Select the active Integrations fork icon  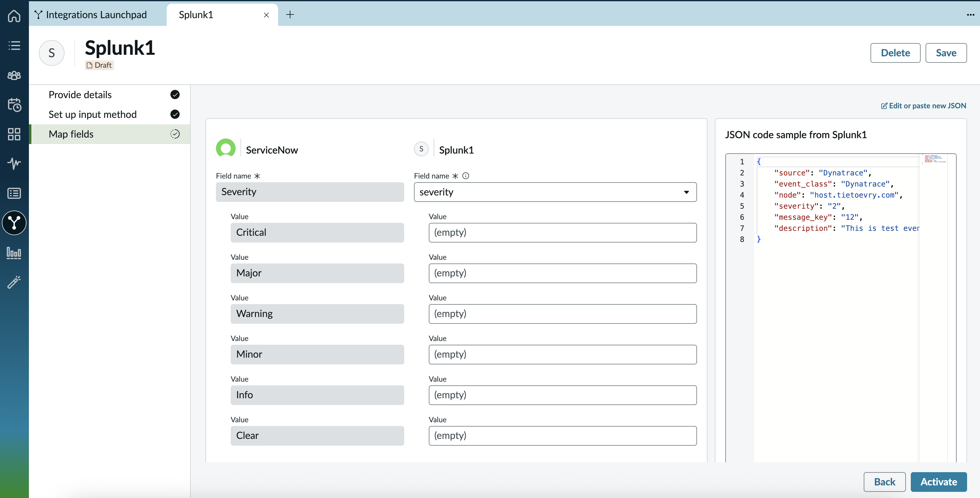[x=14, y=223]
